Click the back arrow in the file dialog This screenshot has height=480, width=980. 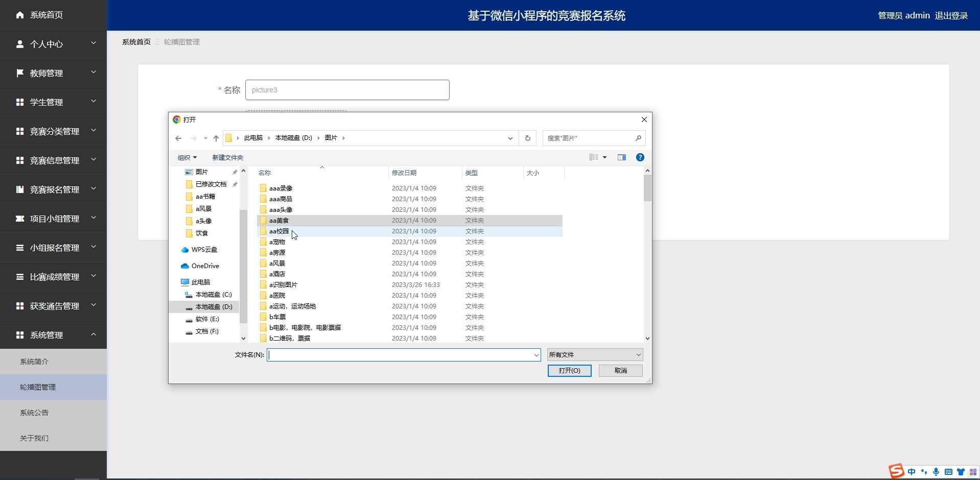pyautogui.click(x=178, y=138)
